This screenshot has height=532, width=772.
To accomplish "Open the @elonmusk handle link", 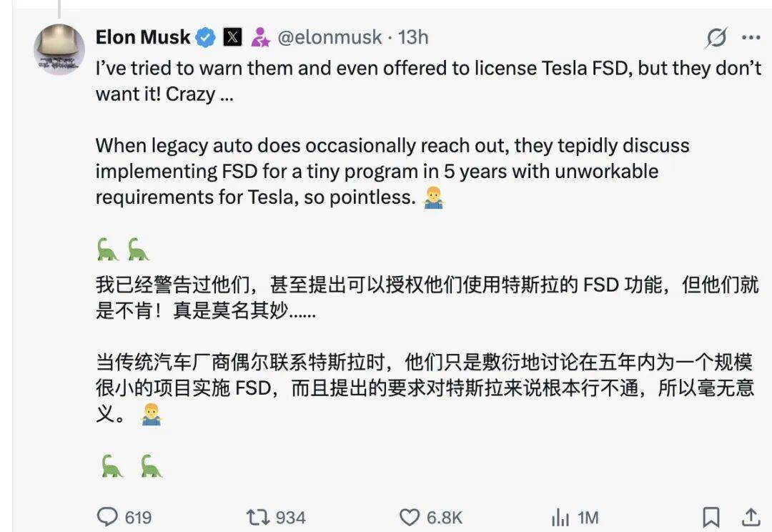I will pos(329,37).
